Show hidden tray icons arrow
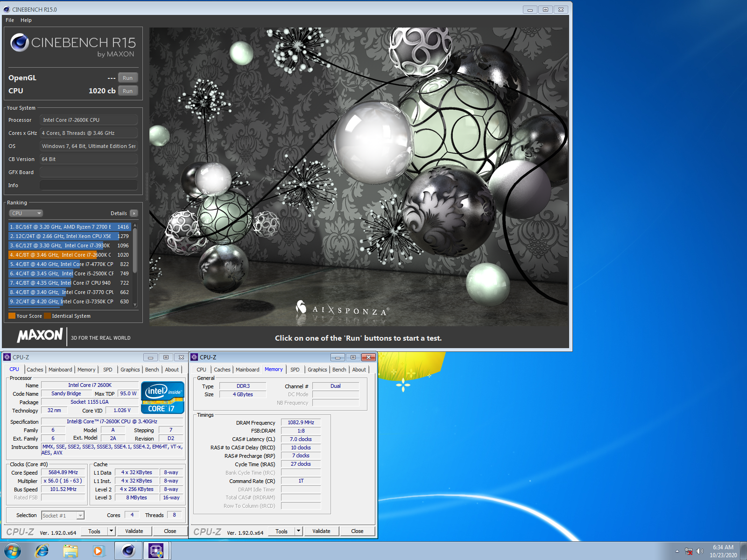 click(677, 551)
